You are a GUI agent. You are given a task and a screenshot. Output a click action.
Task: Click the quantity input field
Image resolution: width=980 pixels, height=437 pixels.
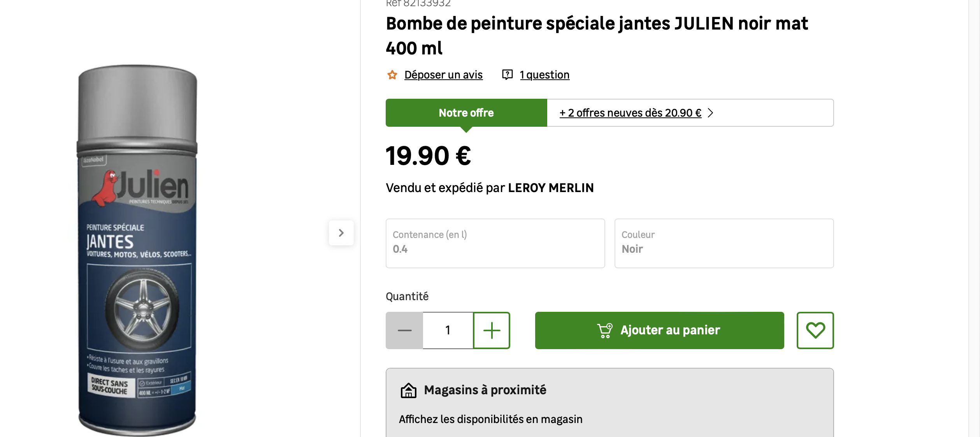coord(448,330)
